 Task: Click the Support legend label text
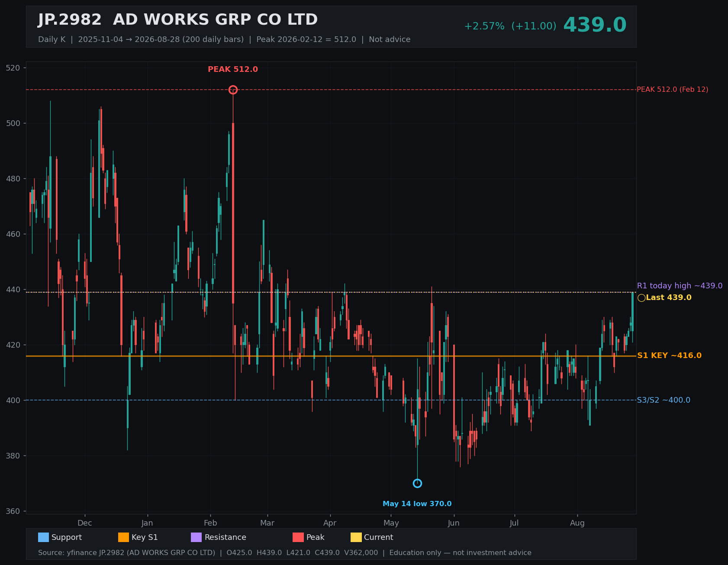(67, 537)
